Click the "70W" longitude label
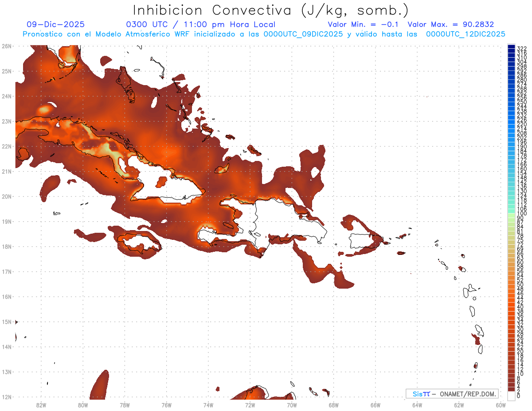Image resolution: width=532 pixels, height=411 pixels. coord(292,404)
